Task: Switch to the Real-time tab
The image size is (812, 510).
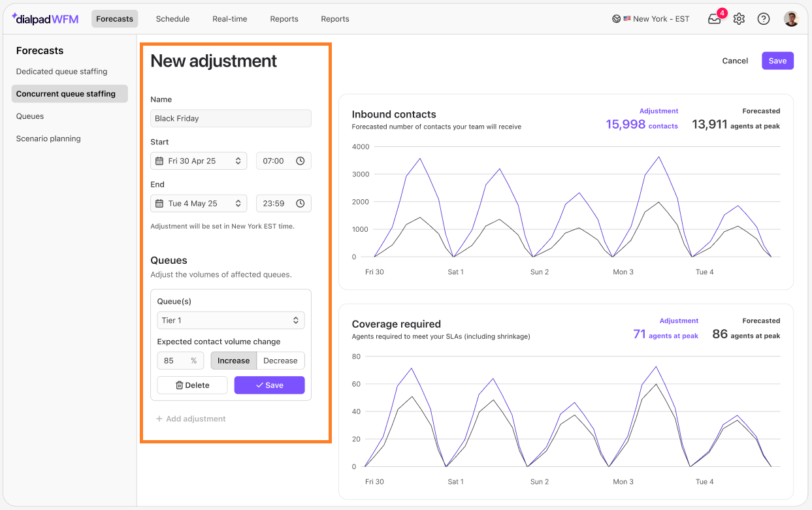Action: 230,19
